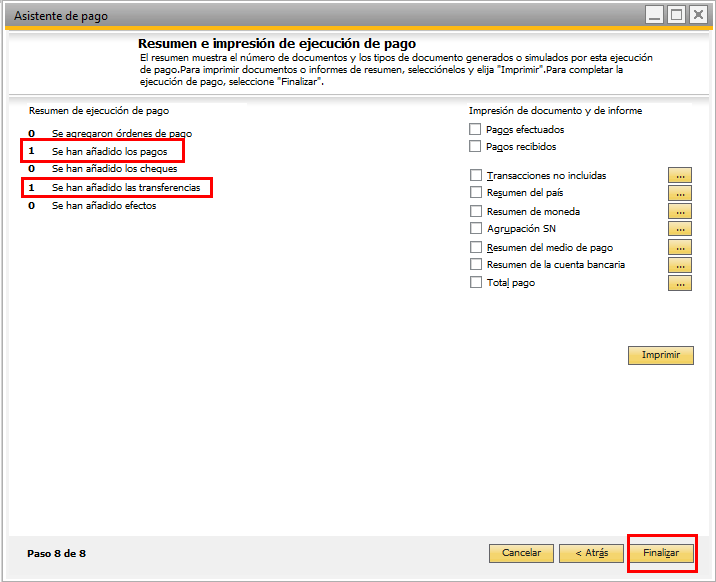Enable Transacciones no incluidas checkbox

click(476, 175)
